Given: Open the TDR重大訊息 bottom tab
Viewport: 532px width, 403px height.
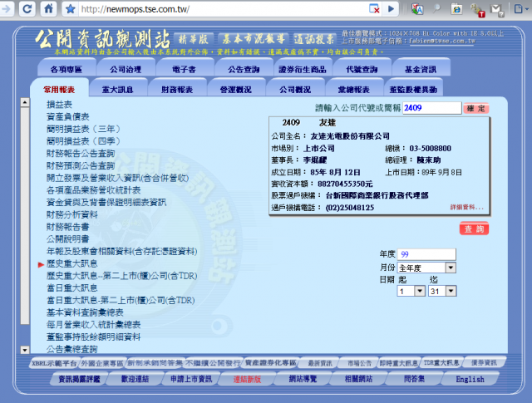Looking at the screenshot, I should tap(441, 363).
